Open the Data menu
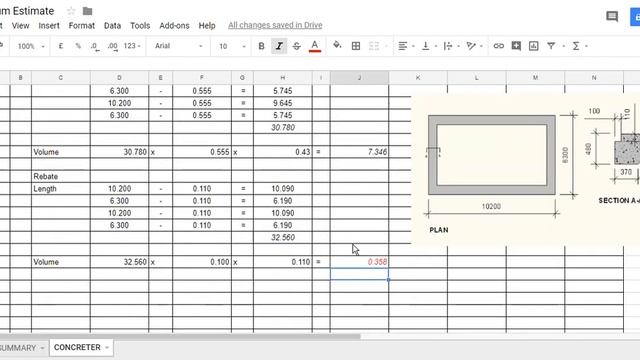 [x=112, y=25]
